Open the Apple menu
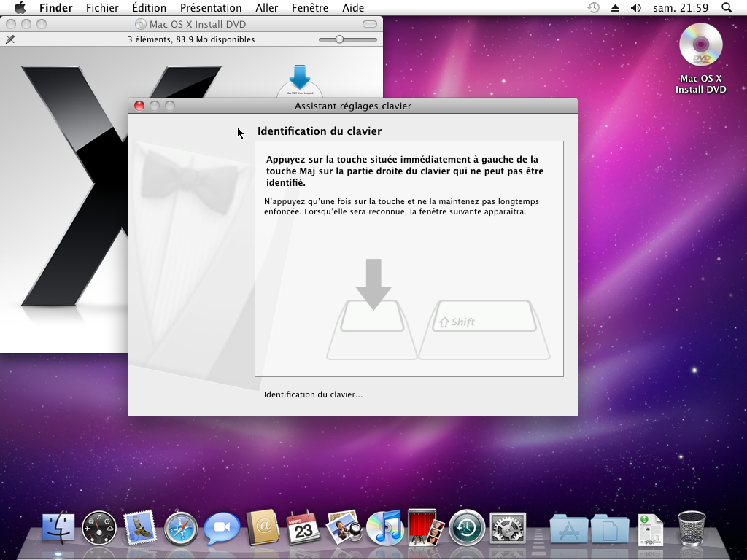Viewport: 747px width, 560px height. (20, 7)
